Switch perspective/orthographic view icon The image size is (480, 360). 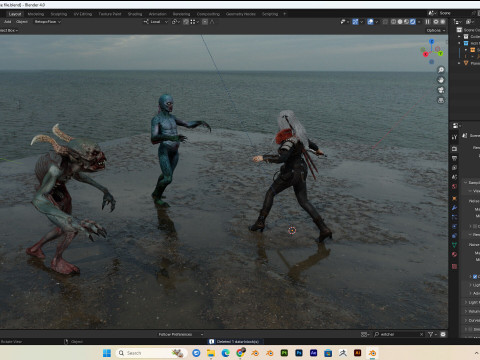(x=441, y=100)
